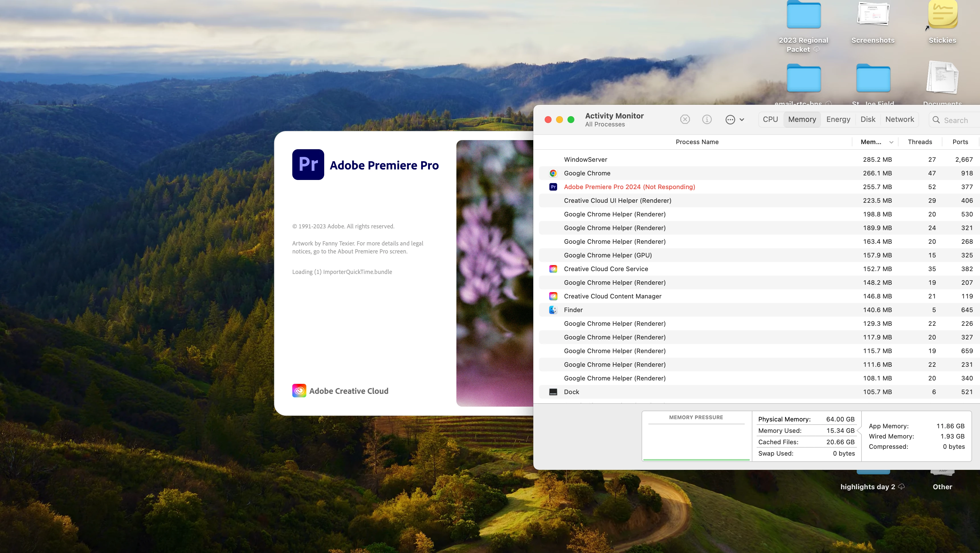Select the Premiere Pro process icon
This screenshot has width=980, height=553.
553,187
